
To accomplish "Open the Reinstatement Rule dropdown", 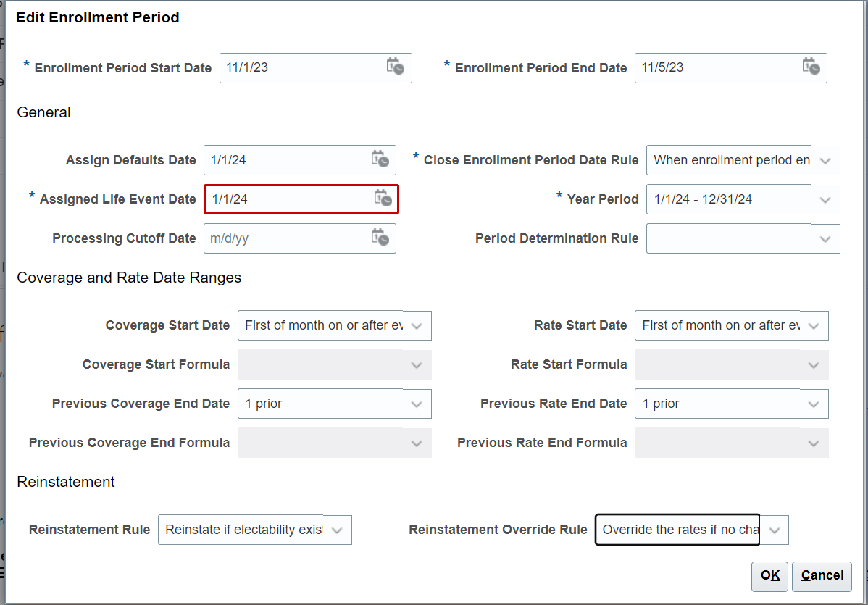I will pos(336,530).
